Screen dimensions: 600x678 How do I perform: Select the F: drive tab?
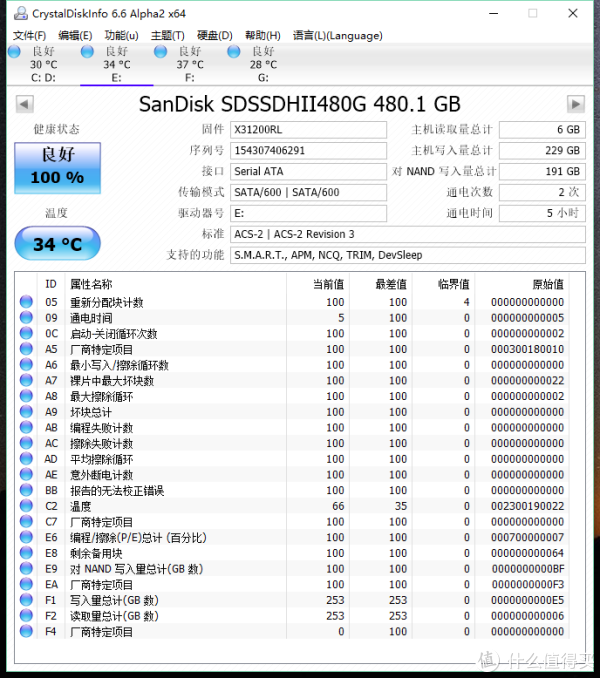pyautogui.click(x=190, y=64)
